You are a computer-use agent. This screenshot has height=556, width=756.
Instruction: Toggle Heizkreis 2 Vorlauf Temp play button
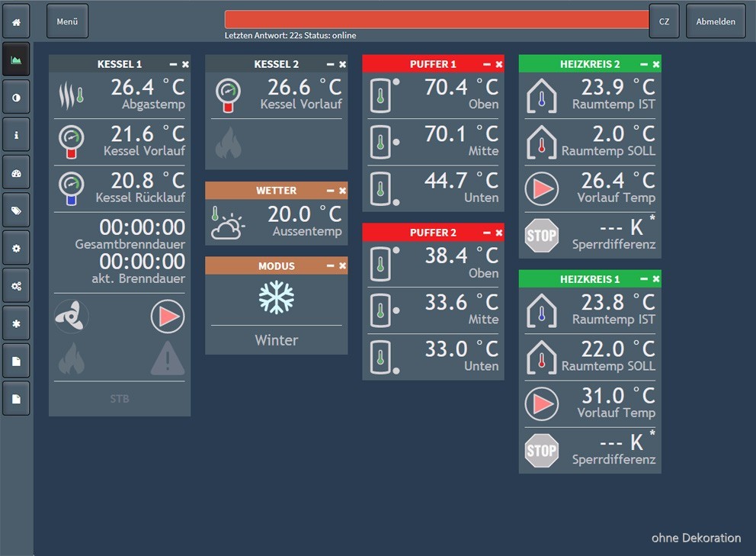point(542,188)
